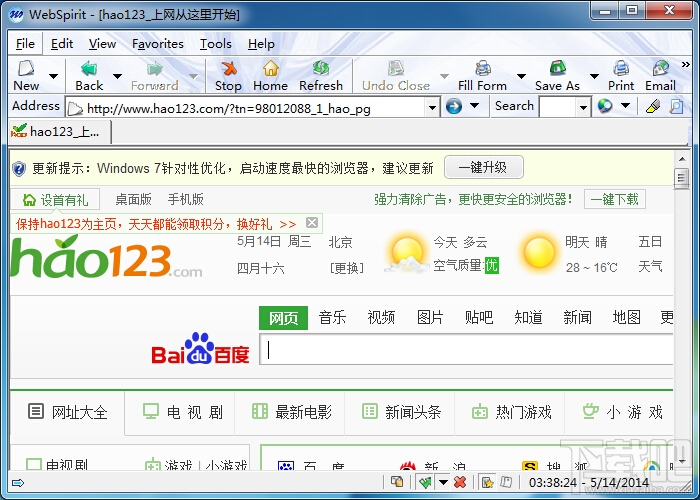Select the hao123 page tab
Screen dimensions: 700x500
click(59, 132)
